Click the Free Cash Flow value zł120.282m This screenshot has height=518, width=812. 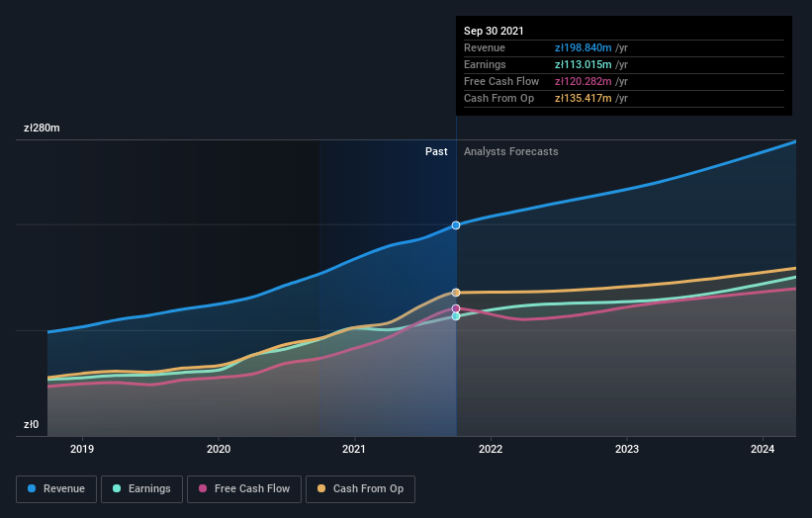point(584,81)
